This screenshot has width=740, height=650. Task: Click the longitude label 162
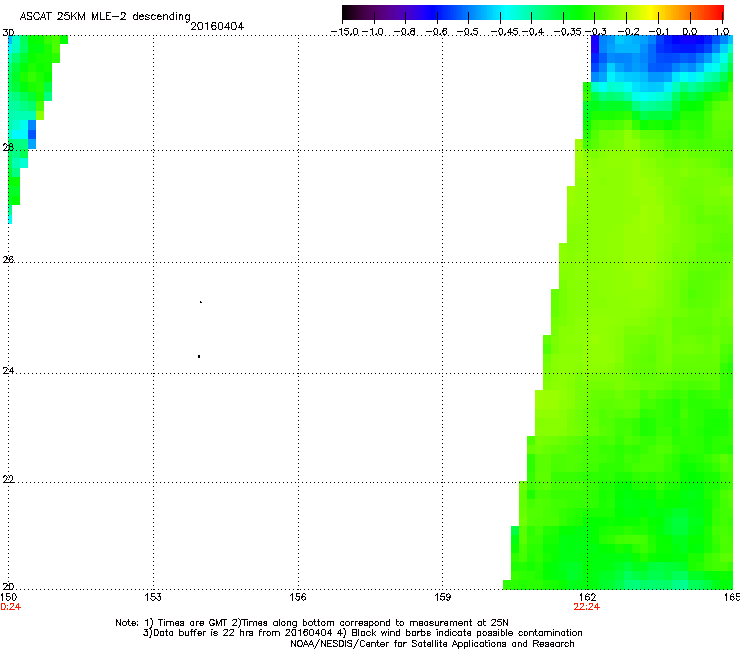[587, 597]
